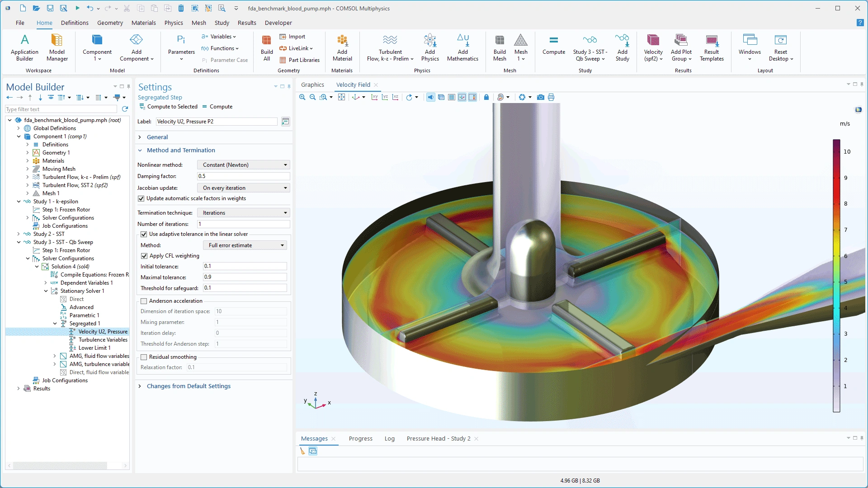Screen dimensions: 868x488
Task: Open the Model Manager
Action: pos(57,47)
